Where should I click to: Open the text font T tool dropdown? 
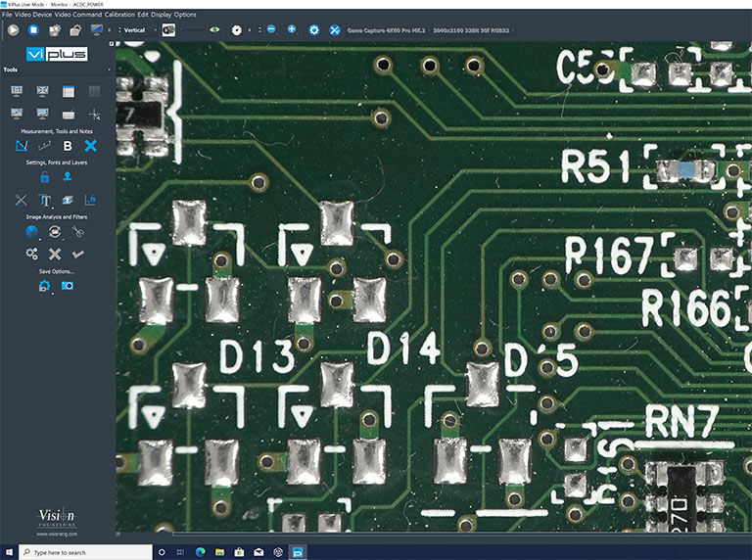tap(44, 201)
